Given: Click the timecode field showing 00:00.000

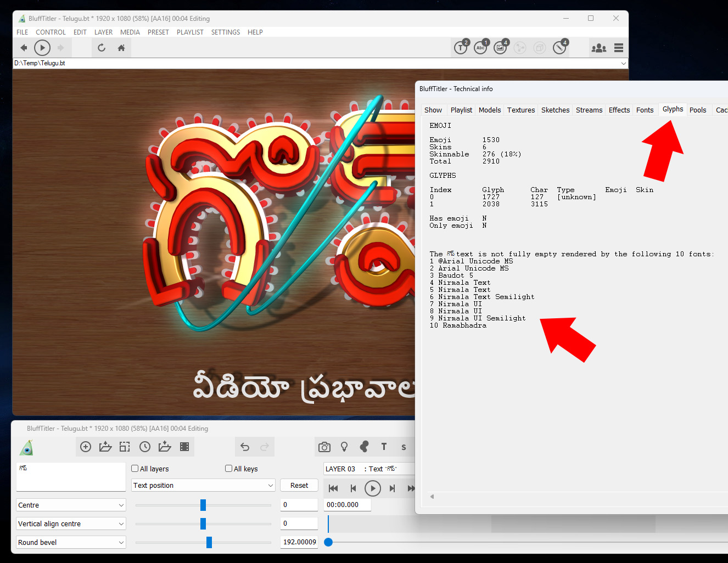Looking at the screenshot, I should (348, 505).
